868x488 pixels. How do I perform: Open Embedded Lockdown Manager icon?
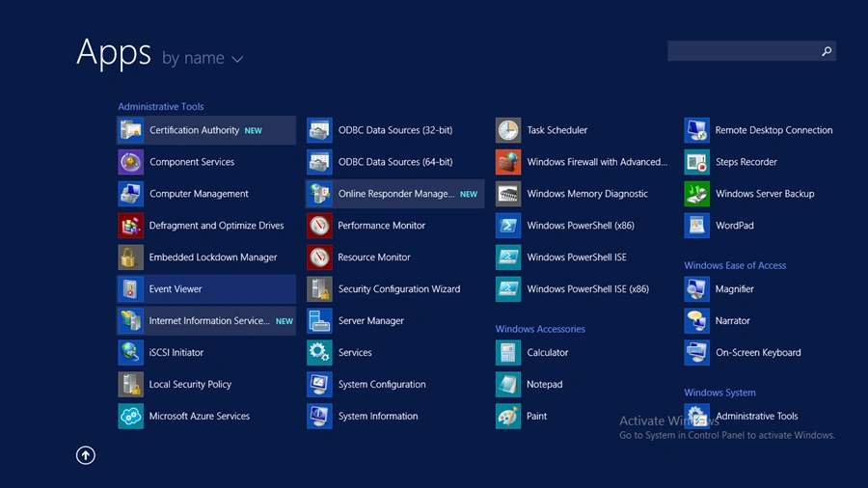tap(130, 258)
